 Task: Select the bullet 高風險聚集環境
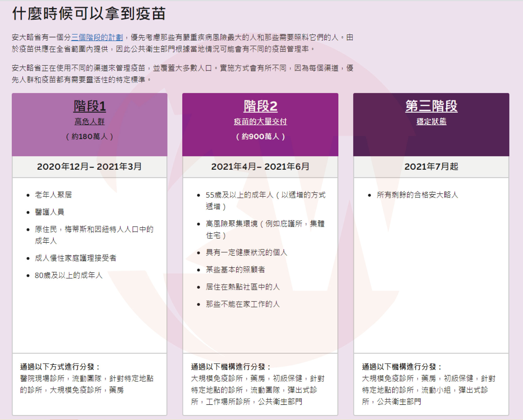(x=265, y=229)
